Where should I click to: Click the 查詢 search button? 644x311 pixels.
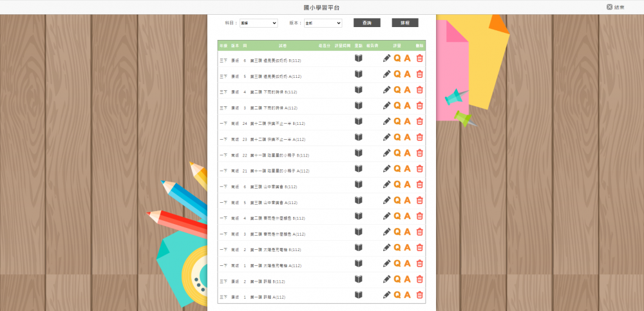coord(366,23)
